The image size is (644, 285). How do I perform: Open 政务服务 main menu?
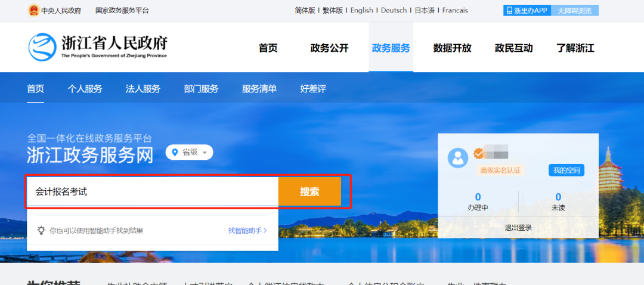[391, 48]
